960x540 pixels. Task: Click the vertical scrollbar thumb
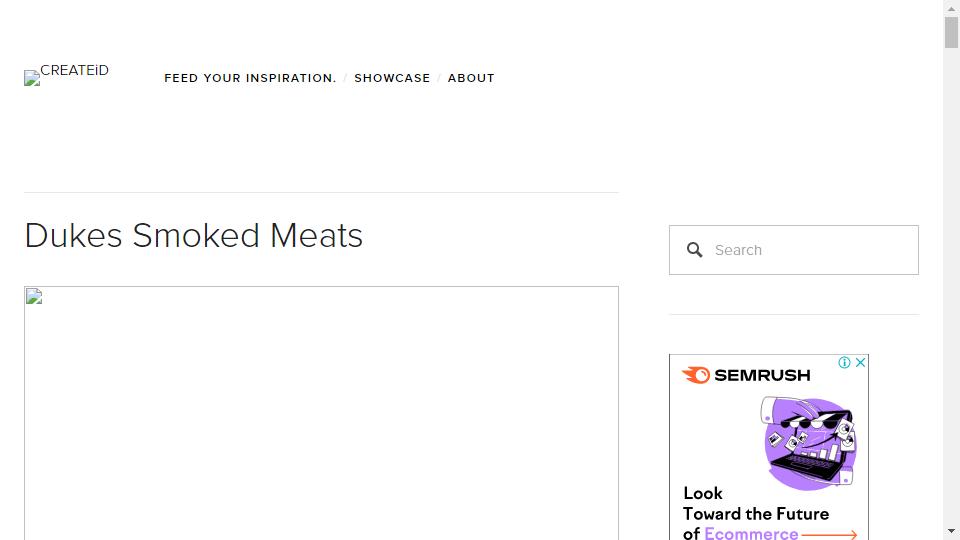951,32
